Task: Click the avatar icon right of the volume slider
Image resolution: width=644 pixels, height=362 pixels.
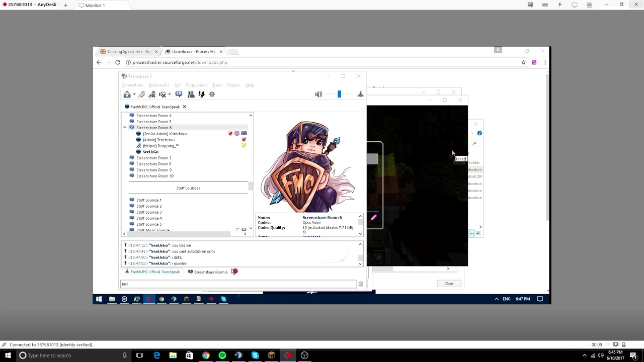Action: [360, 94]
